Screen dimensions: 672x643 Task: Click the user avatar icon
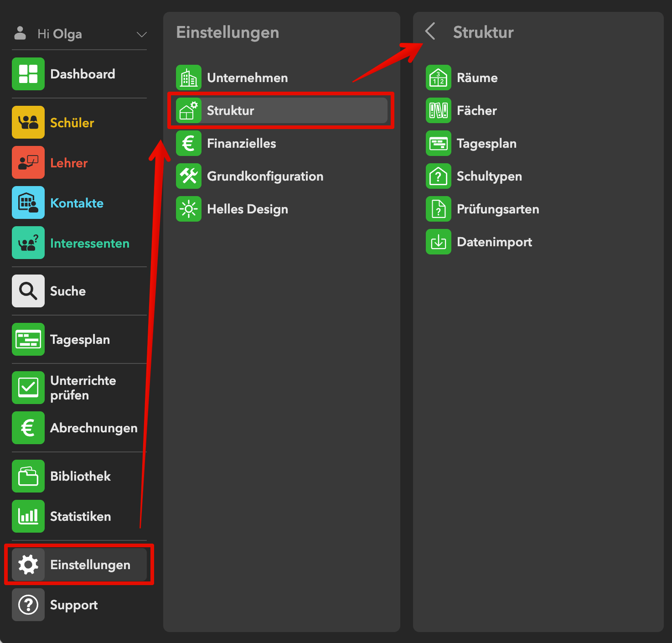point(20,33)
